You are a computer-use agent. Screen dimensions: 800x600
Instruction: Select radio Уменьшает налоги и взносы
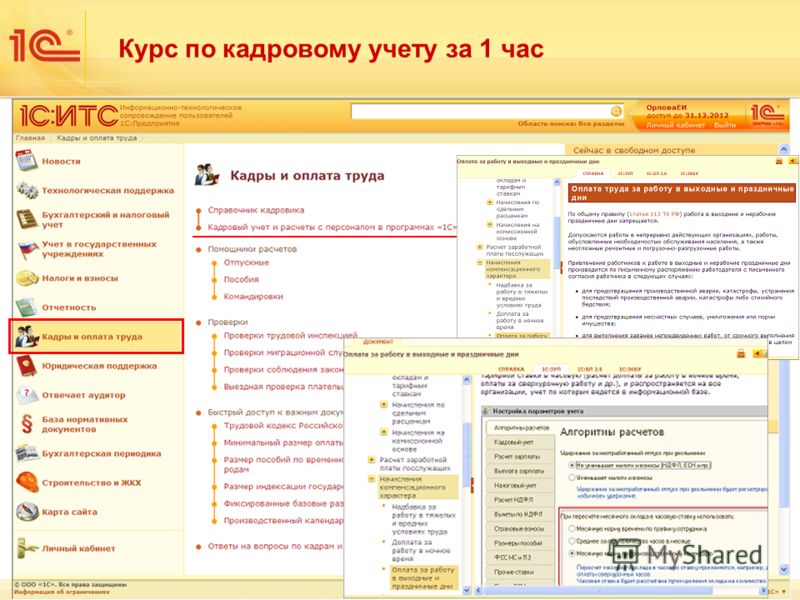click(x=571, y=478)
